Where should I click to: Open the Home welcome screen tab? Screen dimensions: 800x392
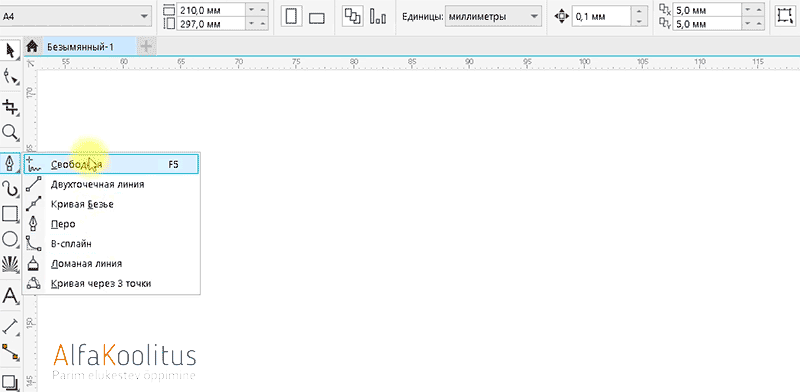pyautogui.click(x=32, y=47)
